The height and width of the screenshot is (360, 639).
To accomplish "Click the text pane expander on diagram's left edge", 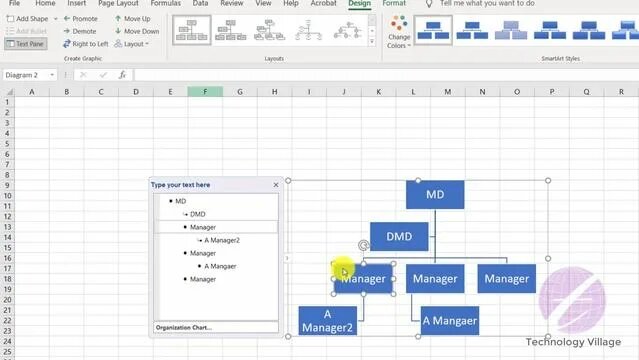I will tap(287, 258).
